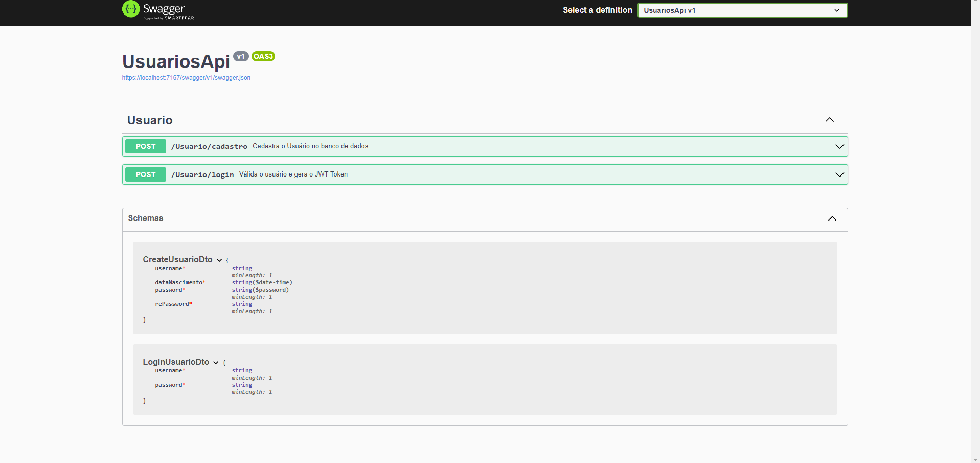This screenshot has width=980, height=463.
Task: Click the /Usuario/cadastro endpoint path
Action: [209, 146]
